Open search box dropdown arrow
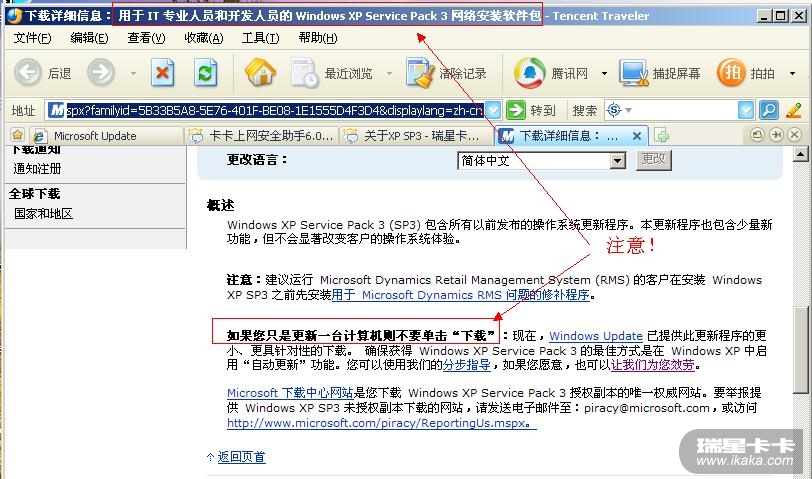The height and width of the screenshot is (479, 812). click(x=746, y=110)
